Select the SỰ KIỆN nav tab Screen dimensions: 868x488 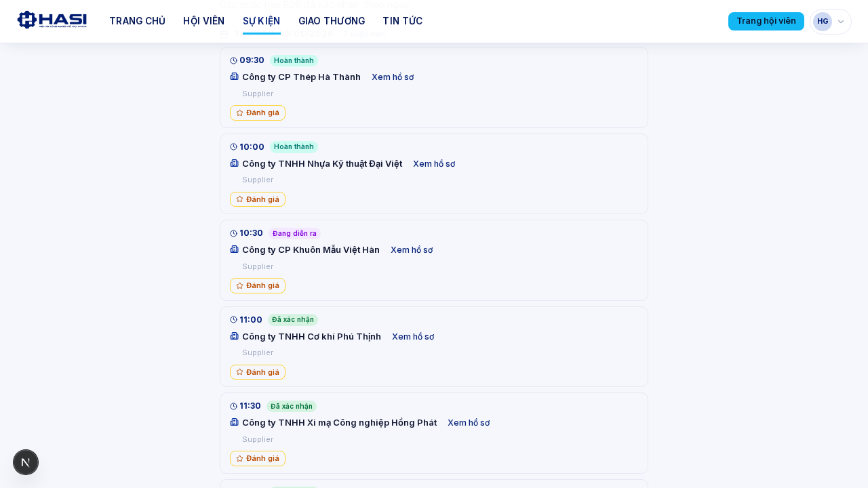tap(261, 21)
